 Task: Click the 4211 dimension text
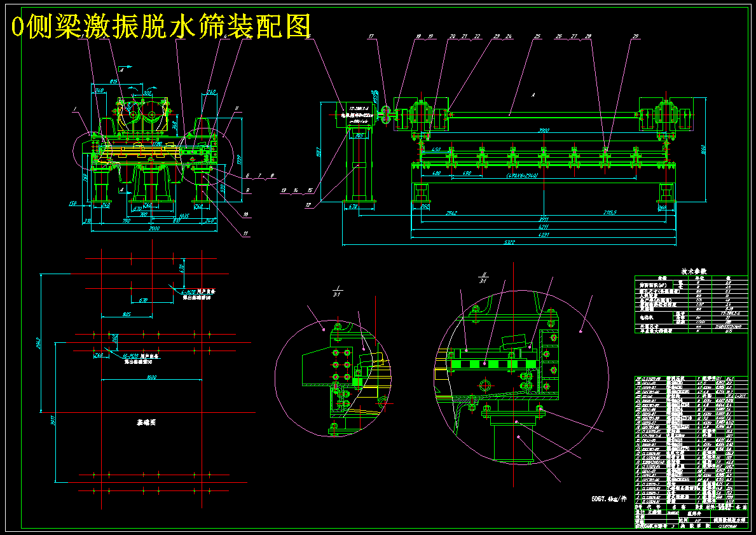544,226
